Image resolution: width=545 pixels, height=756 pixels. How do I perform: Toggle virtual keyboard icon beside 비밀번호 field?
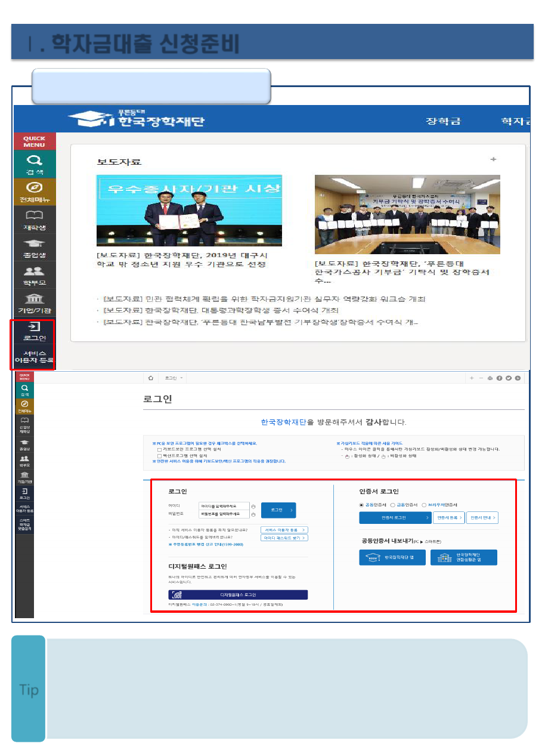253,514
